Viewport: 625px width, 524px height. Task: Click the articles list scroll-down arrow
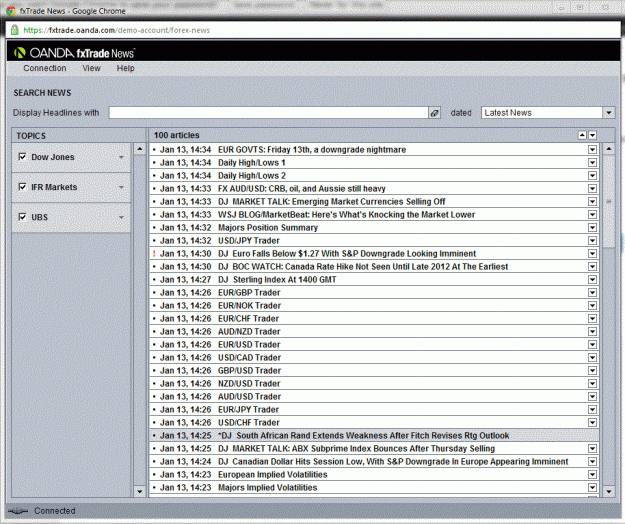[x=609, y=491]
